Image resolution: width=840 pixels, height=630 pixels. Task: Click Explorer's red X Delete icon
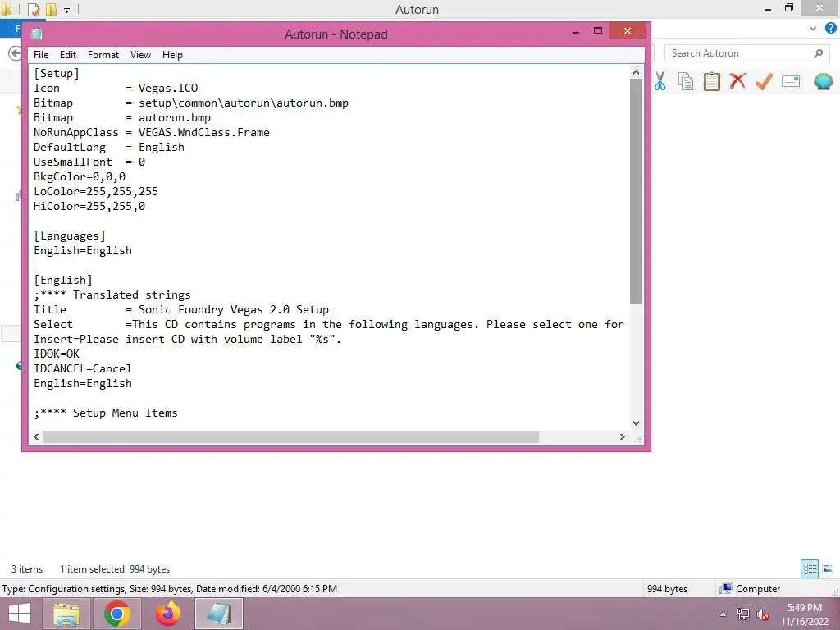click(x=737, y=81)
